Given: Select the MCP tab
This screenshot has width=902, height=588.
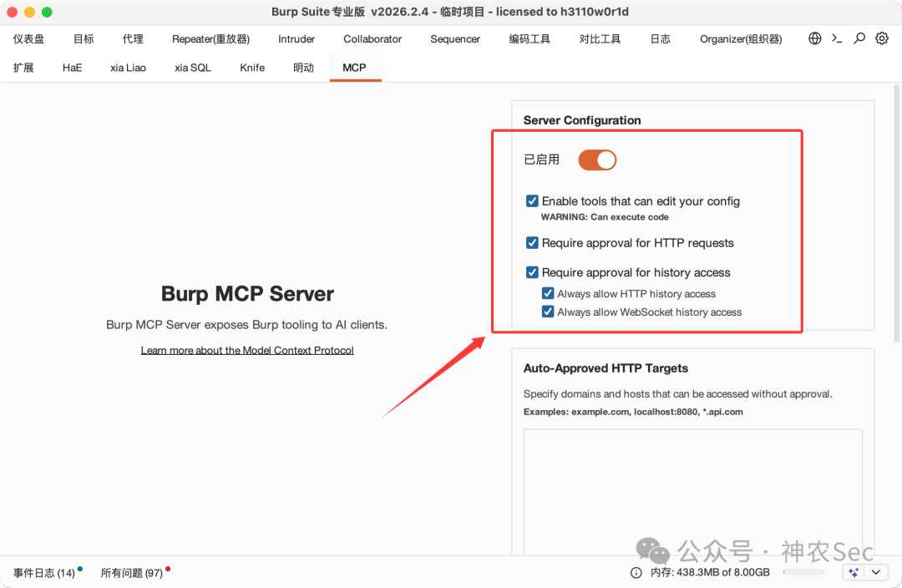Looking at the screenshot, I should coord(354,68).
